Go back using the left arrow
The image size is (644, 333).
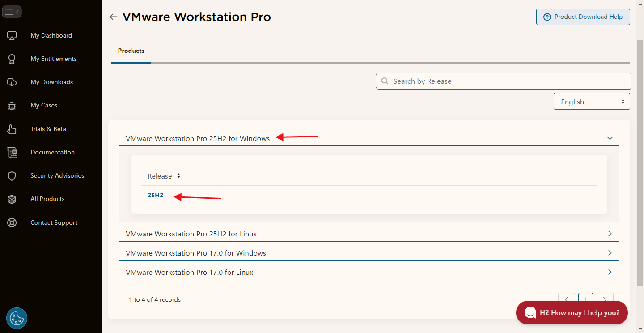click(x=114, y=17)
